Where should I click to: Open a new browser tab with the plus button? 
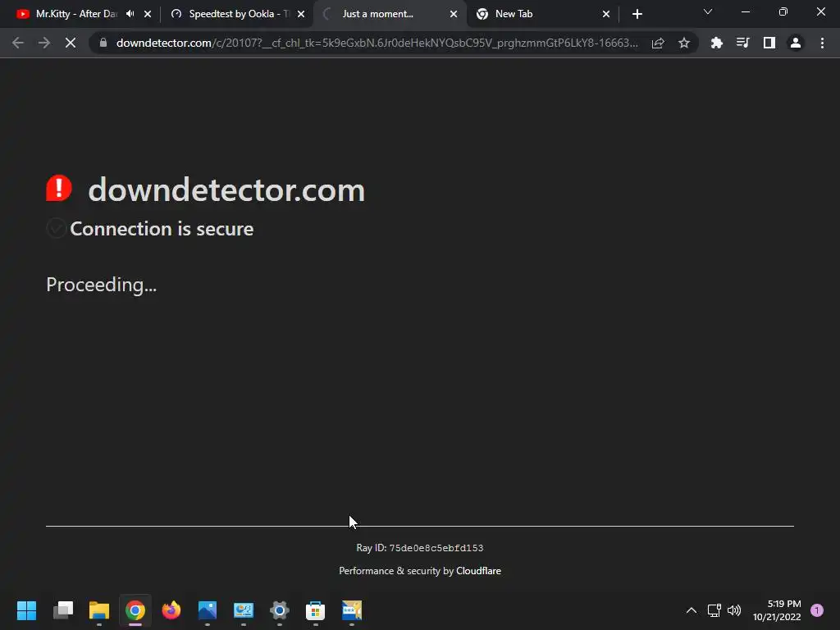point(637,14)
